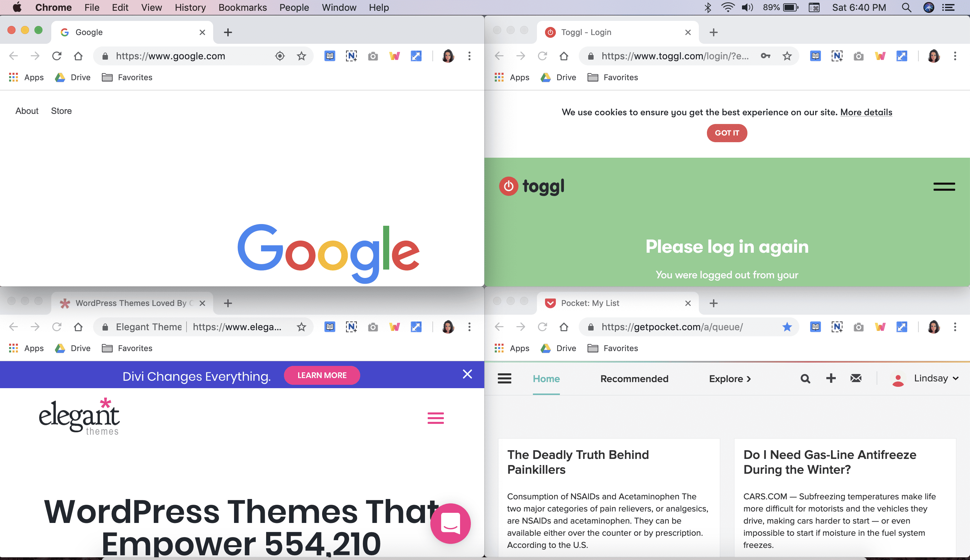Click the Grammarly W icon in Chrome toolbar
The image size is (970, 560).
click(x=395, y=56)
